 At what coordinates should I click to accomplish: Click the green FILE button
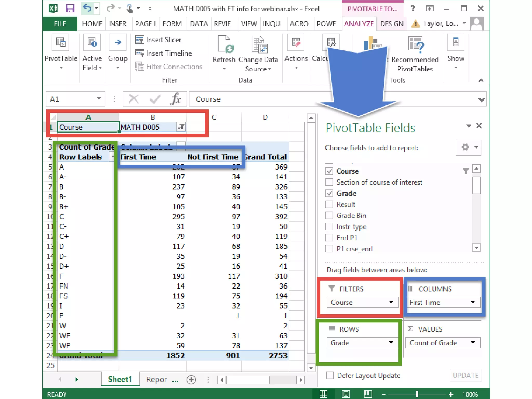coord(60,24)
